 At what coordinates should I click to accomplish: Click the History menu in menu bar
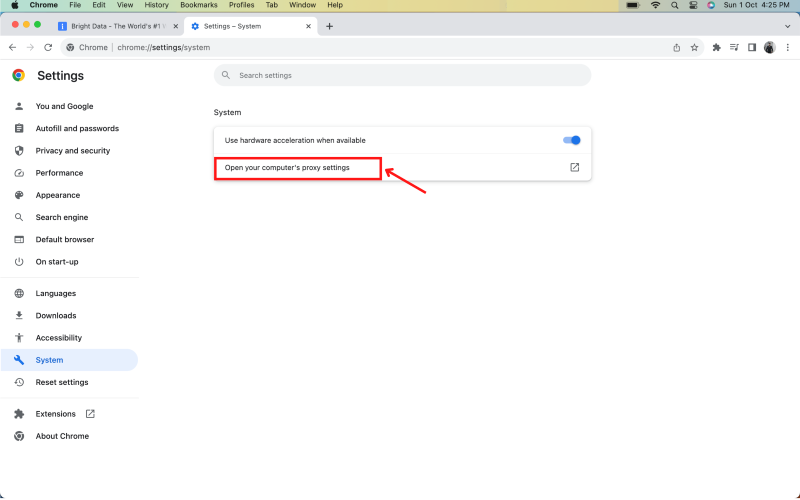tap(156, 5)
